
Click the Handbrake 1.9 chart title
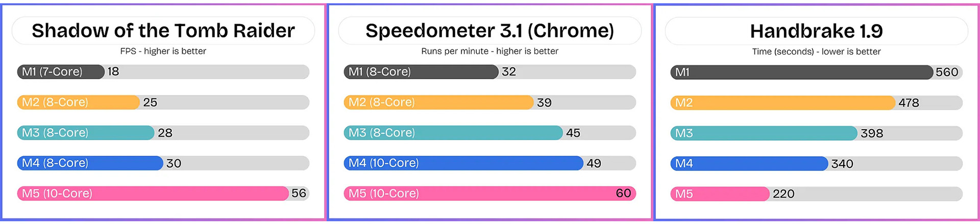(x=816, y=31)
